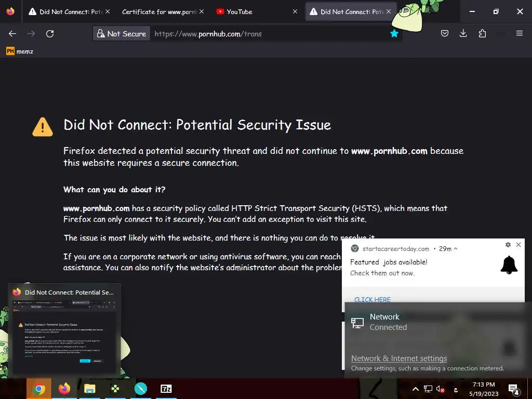Screen dimensions: 532x399
Task: Open the green clover app on taskbar
Action: click(115, 389)
